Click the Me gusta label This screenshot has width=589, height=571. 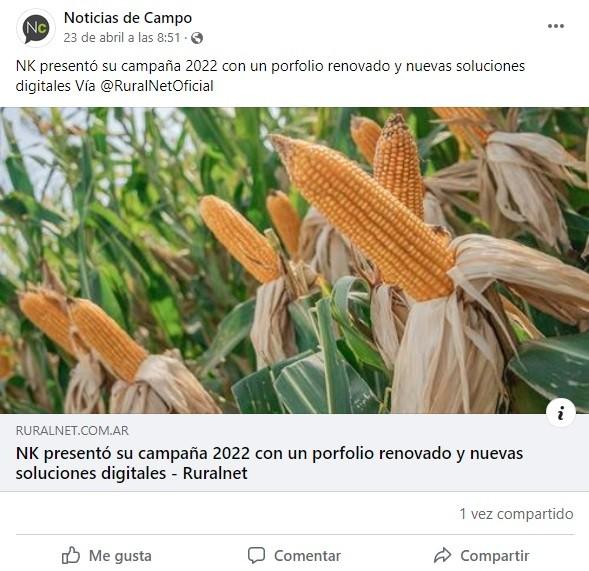[120, 556]
